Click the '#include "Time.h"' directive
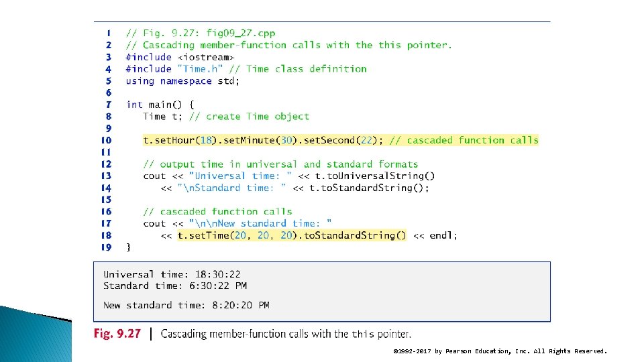Screen dimensions: 644x362 pos(174,69)
